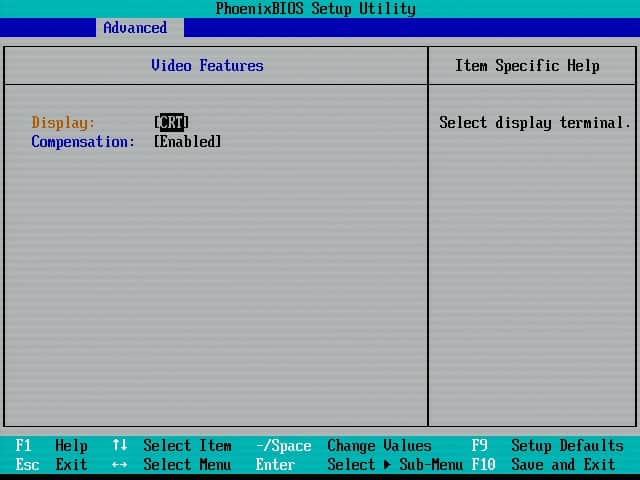
Task: Click the Esc Exit key hint
Action: pyautogui.click(x=51, y=464)
